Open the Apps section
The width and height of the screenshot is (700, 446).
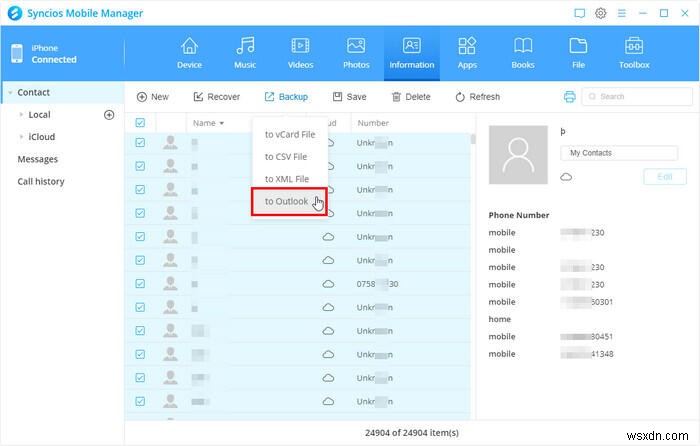[x=467, y=53]
